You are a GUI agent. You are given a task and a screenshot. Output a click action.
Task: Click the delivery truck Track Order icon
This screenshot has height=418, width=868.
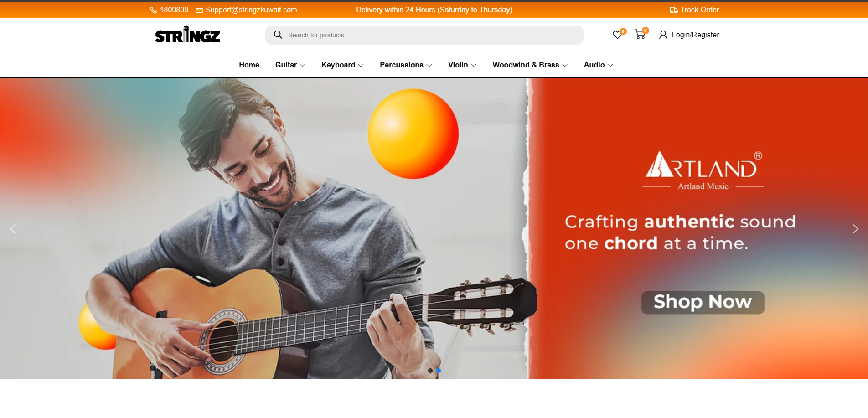[673, 10]
